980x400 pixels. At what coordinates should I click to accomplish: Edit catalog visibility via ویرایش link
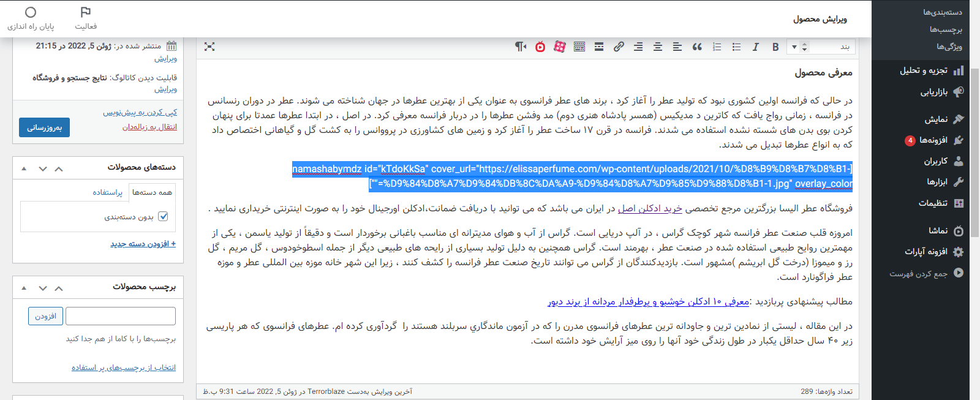point(165,89)
